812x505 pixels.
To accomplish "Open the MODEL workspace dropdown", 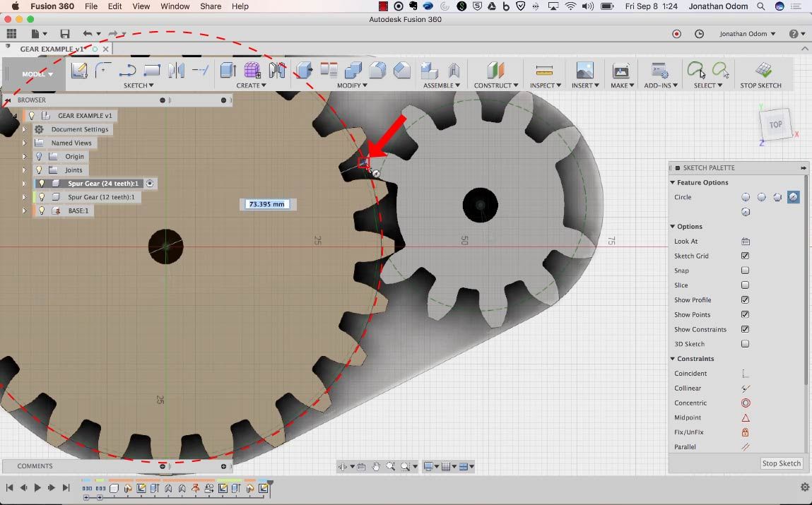I will click(x=37, y=74).
